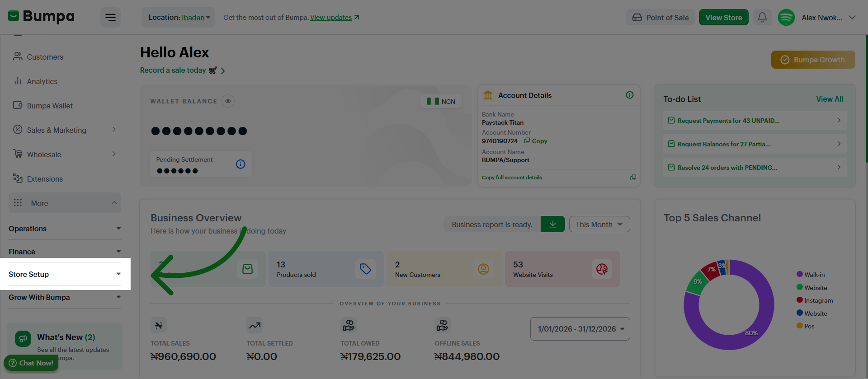Expand the Store Setup section
868x379 pixels.
click(65, 274)
